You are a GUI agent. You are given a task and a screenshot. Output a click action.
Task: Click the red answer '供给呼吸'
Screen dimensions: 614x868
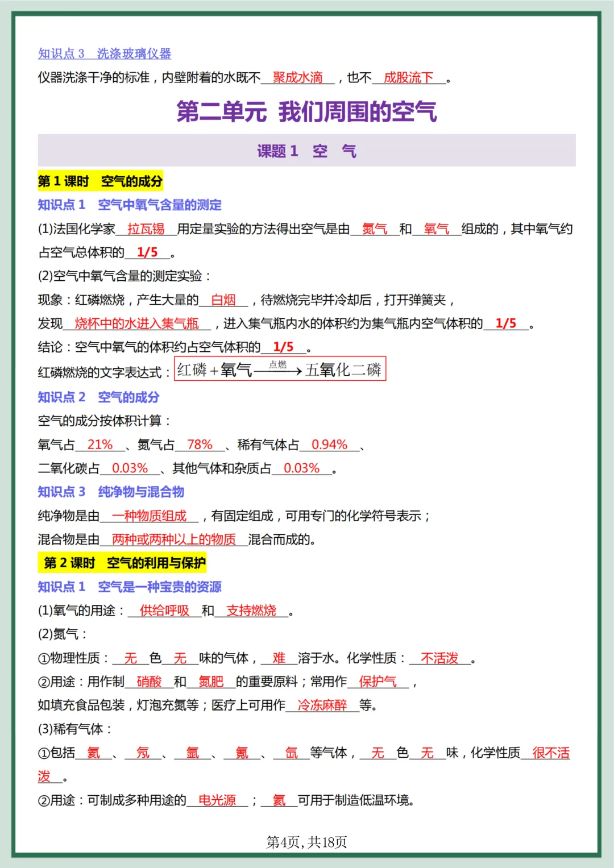(165, 610)
